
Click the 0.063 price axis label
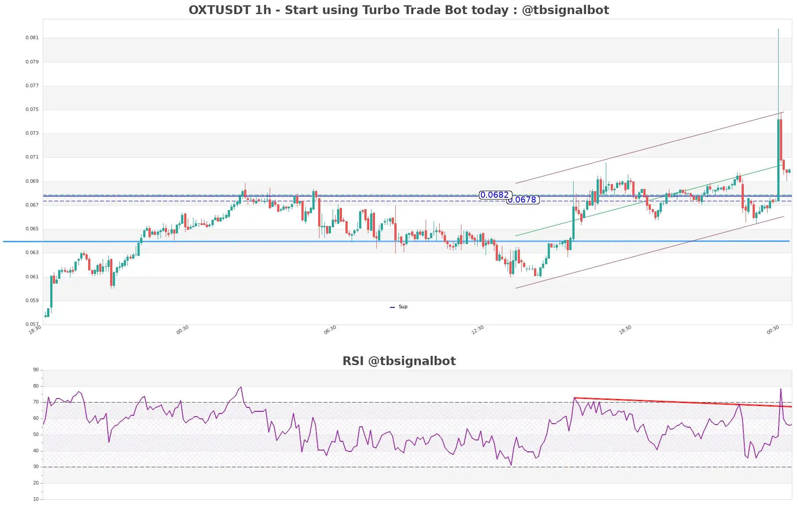[x=32, y=253]
